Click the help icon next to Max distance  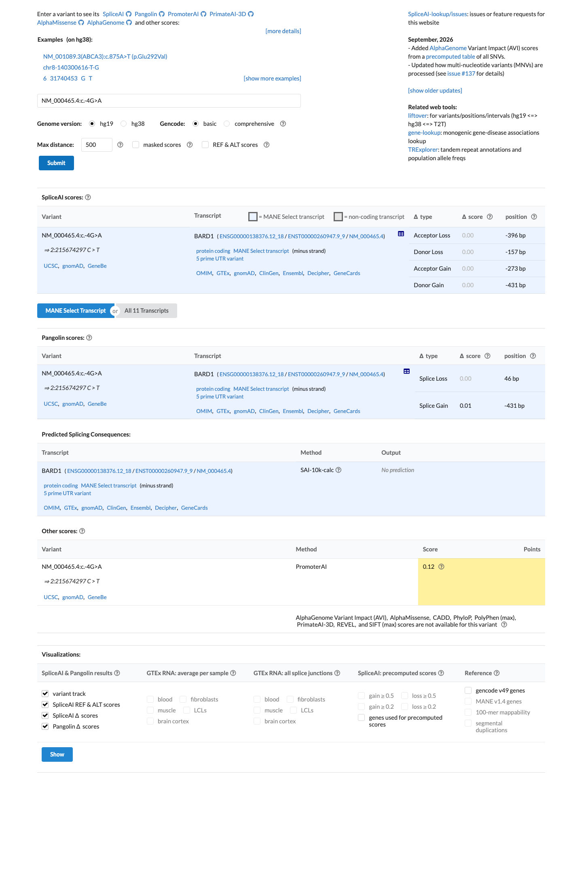point(120,145)
